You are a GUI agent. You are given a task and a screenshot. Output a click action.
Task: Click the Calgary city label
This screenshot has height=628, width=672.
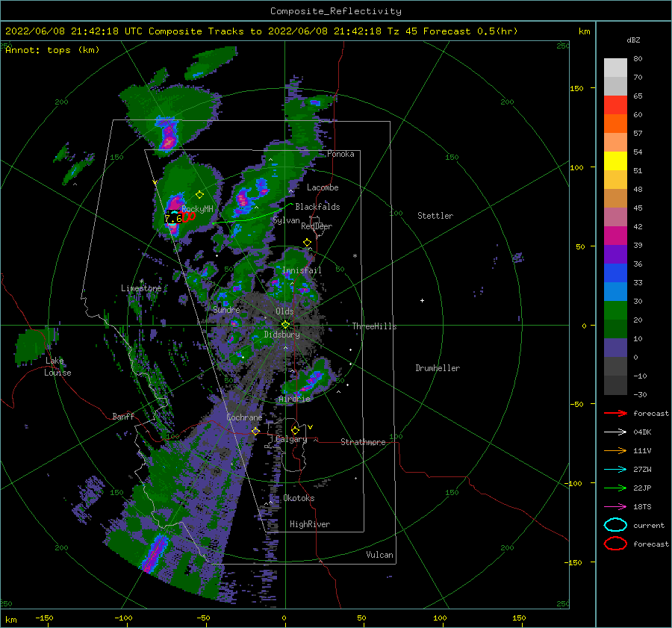pos(291,439)
